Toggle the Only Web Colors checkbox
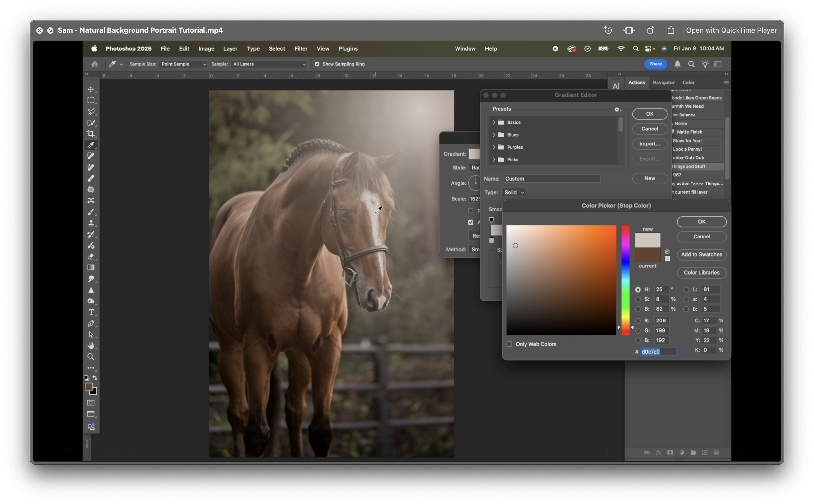The width and height of the screenshot is (814, 504). pyautogui.click(x=509, y=344)
